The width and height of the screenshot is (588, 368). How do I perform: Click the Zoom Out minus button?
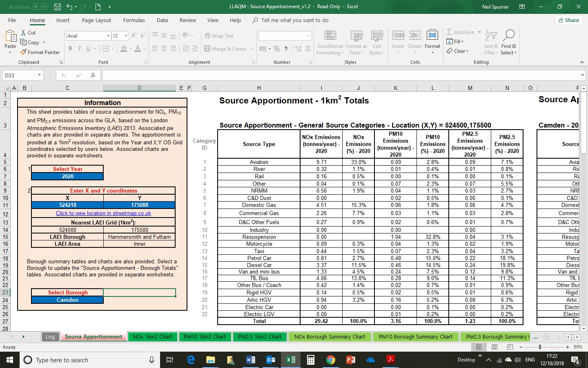coord(521,347)
